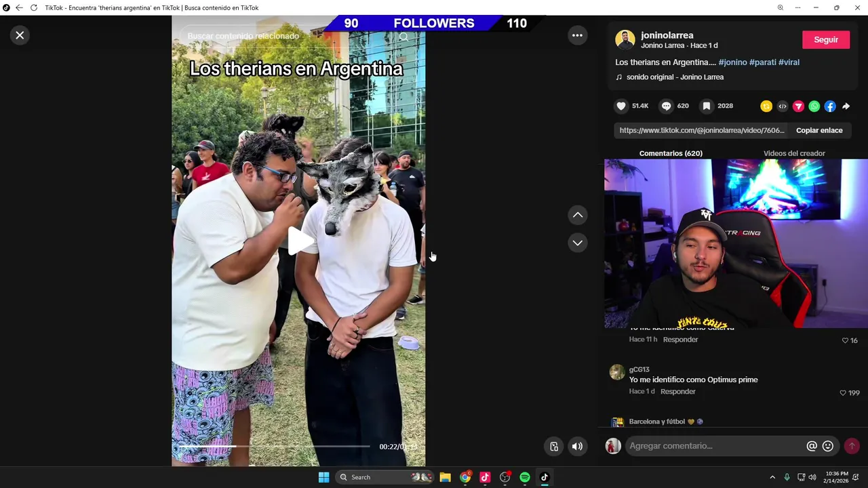Like the Optimus prime comment

[x=843, y=393]
